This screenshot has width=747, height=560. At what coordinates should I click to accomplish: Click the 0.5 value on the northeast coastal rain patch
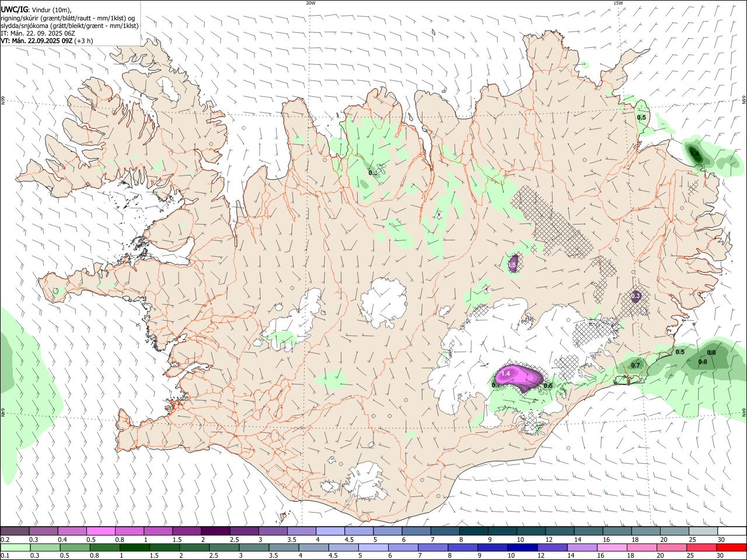(641, 117)
